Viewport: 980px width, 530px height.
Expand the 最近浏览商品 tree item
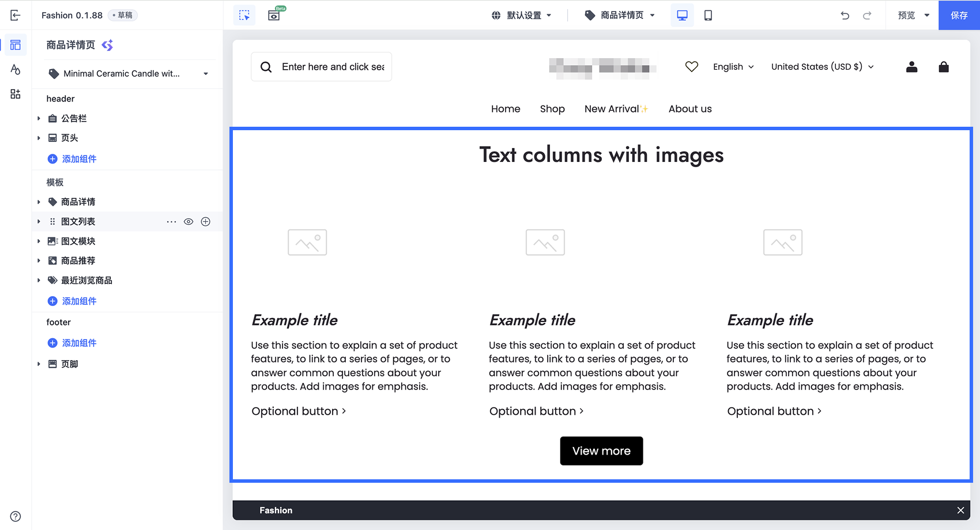coord(39,281)
